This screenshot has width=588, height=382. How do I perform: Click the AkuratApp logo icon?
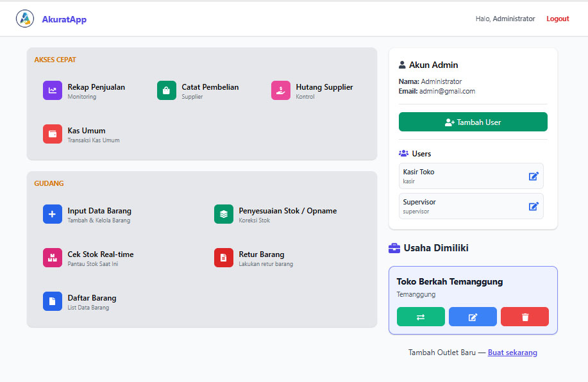click(25, 19)
